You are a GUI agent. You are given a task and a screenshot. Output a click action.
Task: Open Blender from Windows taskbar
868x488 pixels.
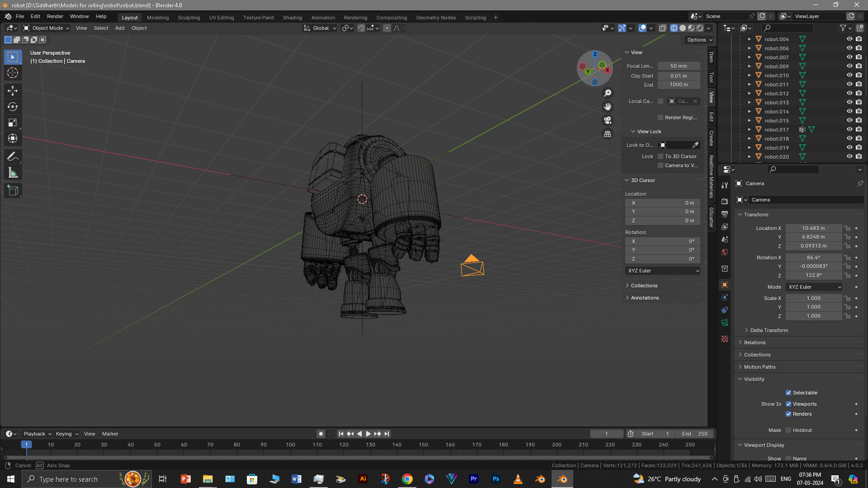point(562,479)
